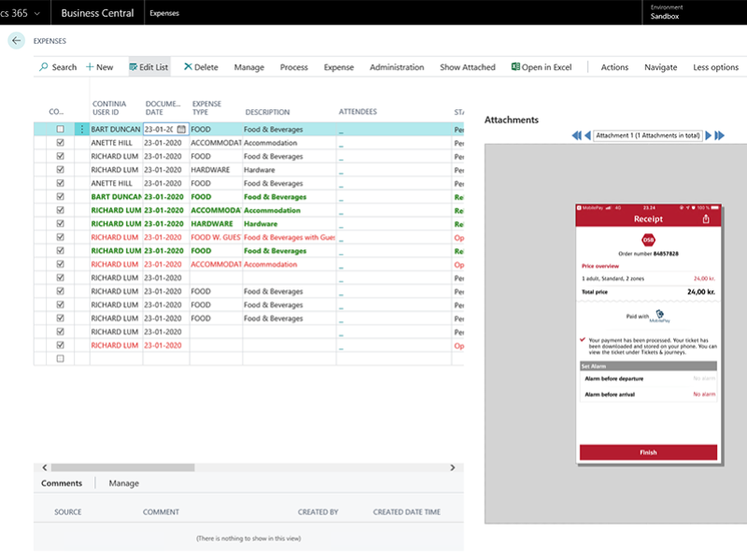Go to previous attachment

pos(587,135)
